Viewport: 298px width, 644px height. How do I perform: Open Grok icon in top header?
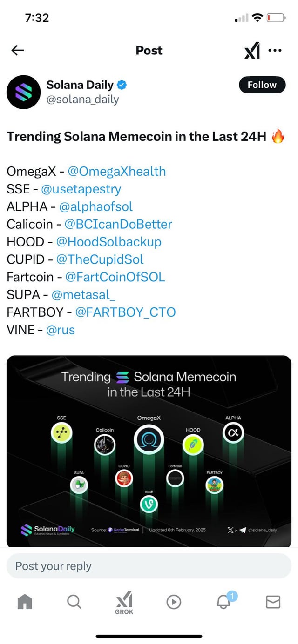(252, 51)
